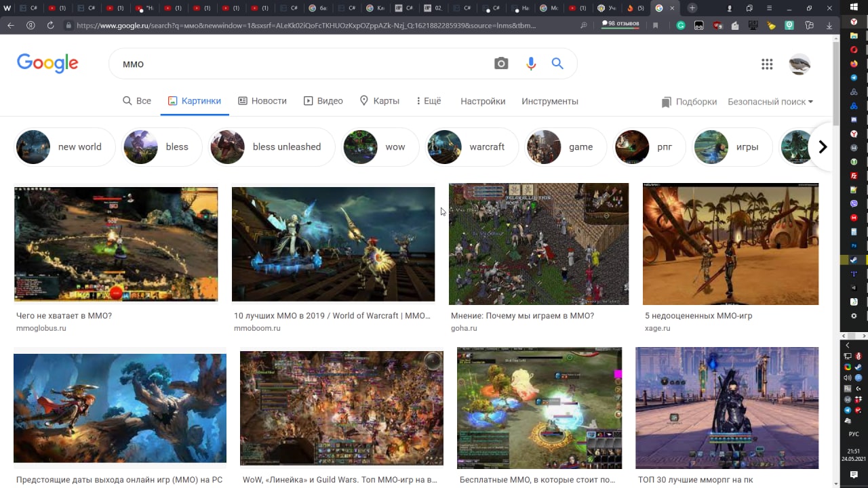Screen dimensions: 868x488
Task: Switch to the Карты tab
Action: (x=379, y=101)
